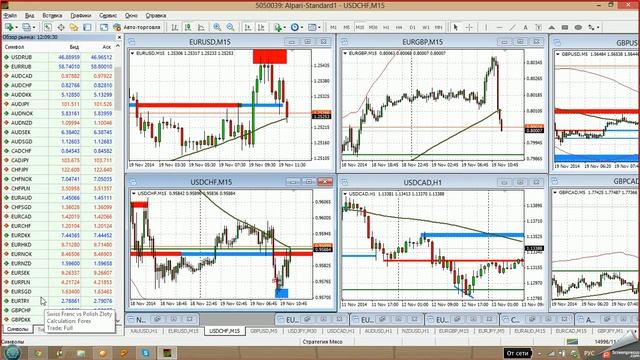Select AUDCAD row in Market Watch
Screen dimensions: 640x360
coord(58,76)
